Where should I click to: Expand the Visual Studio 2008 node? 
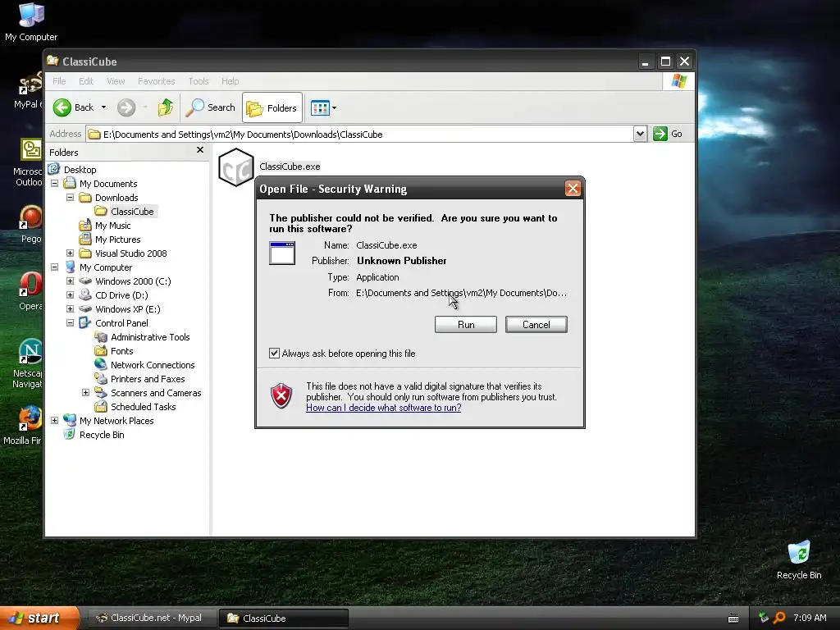(x=71, y=253)
